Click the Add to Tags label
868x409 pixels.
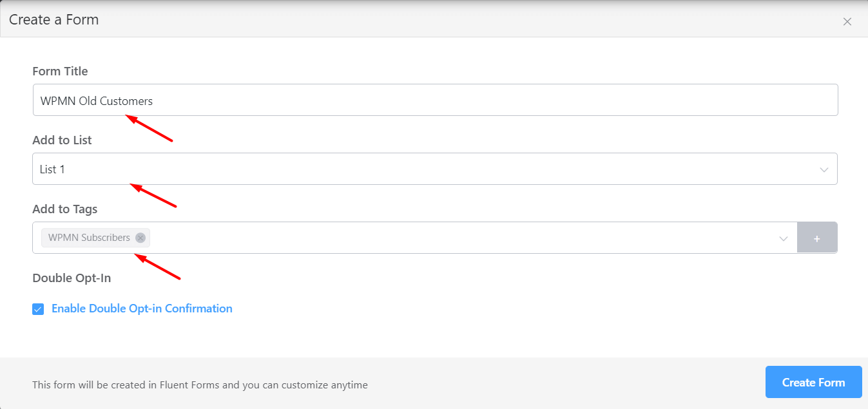[64, 209]
